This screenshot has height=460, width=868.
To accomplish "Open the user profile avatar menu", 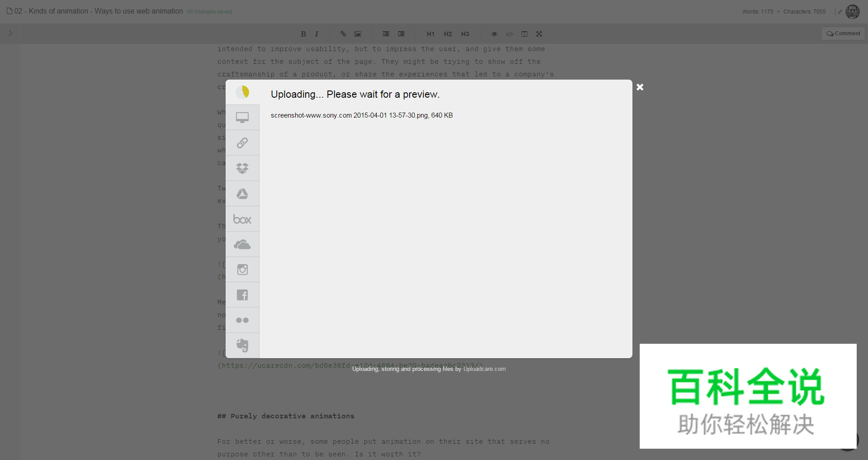I will 852,12.
